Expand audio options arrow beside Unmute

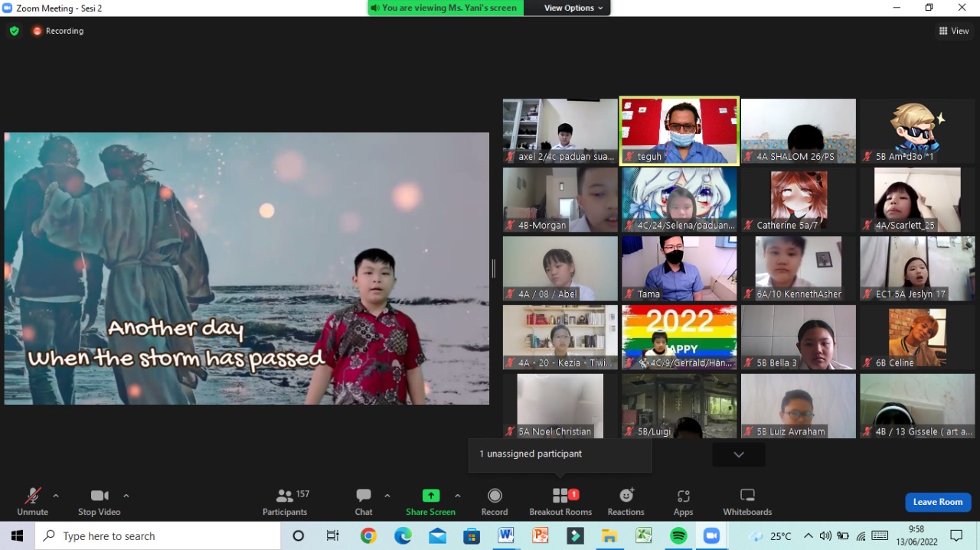pos(56,496)
